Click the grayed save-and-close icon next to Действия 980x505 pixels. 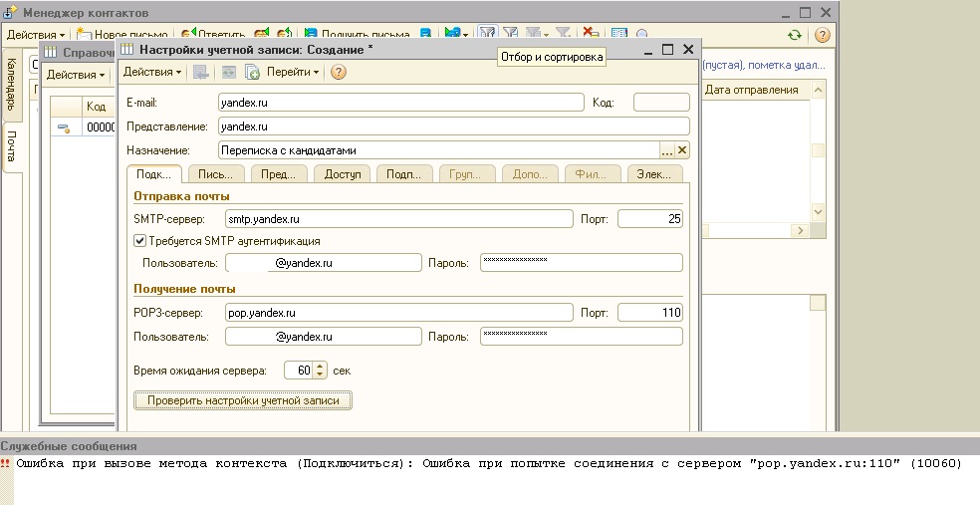200,73
